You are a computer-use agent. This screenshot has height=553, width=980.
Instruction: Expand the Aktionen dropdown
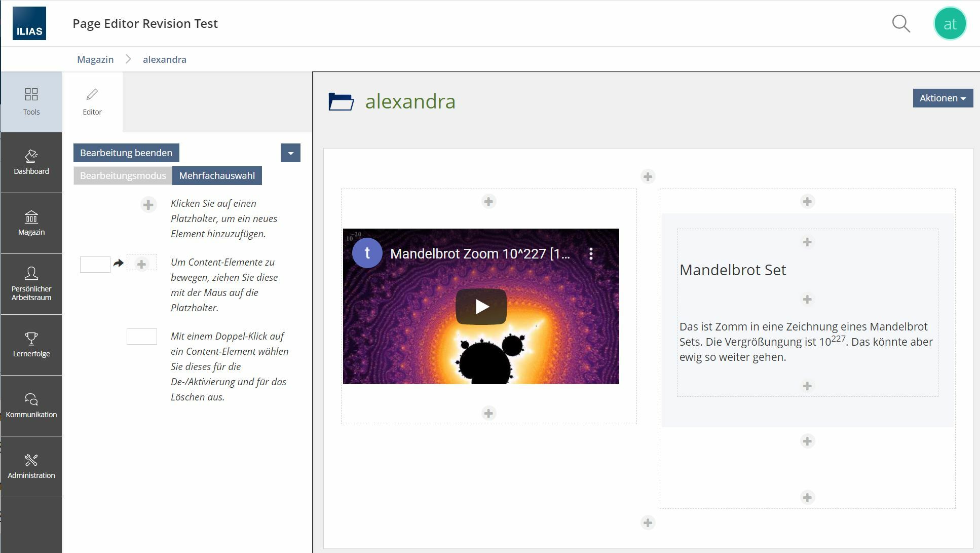point(943,98)
